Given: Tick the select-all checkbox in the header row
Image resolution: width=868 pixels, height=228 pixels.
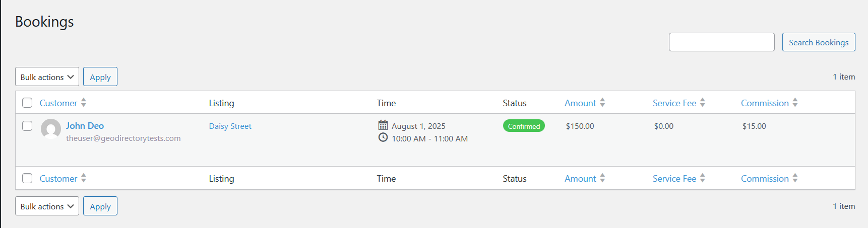Looking at the screenshot, I should pos(27,103).
